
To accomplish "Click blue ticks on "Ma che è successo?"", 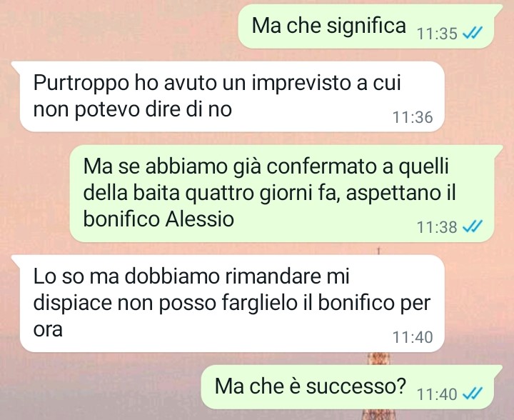I will [472, 393].
